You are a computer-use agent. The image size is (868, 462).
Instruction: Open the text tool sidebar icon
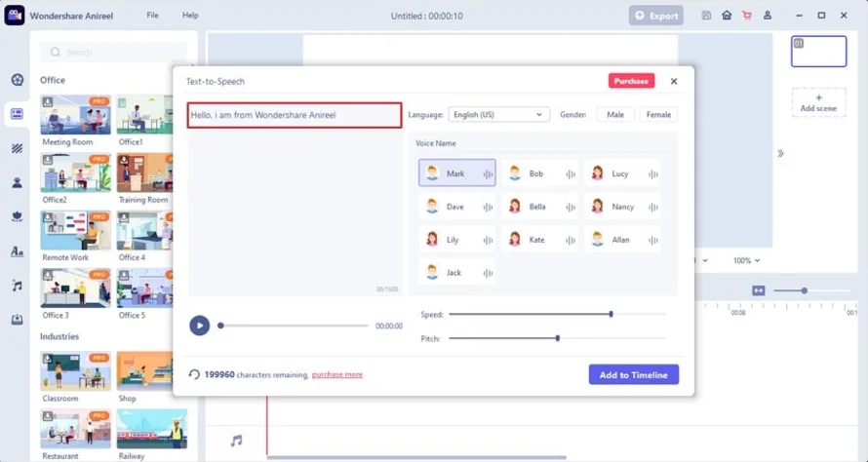18,251
